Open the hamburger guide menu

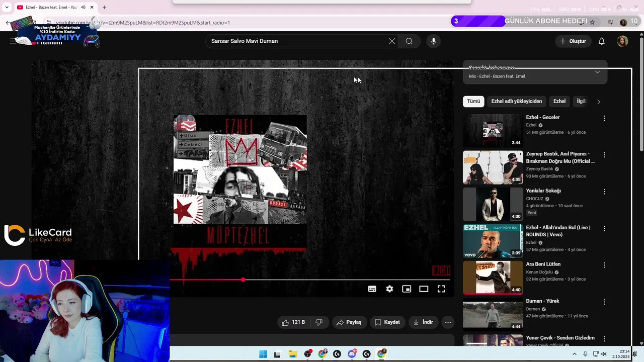(x=13, y=41)
